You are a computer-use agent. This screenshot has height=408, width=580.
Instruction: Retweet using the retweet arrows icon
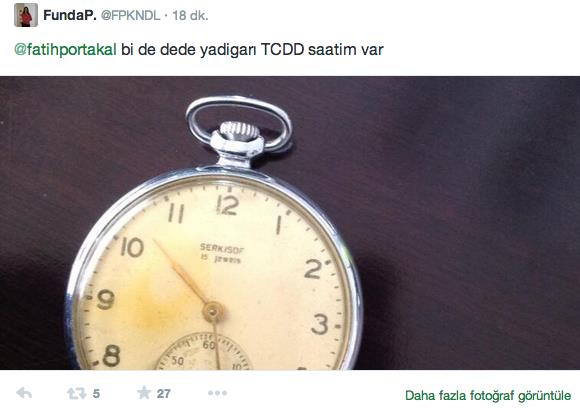pyautogui.click(x=77, y=393)
